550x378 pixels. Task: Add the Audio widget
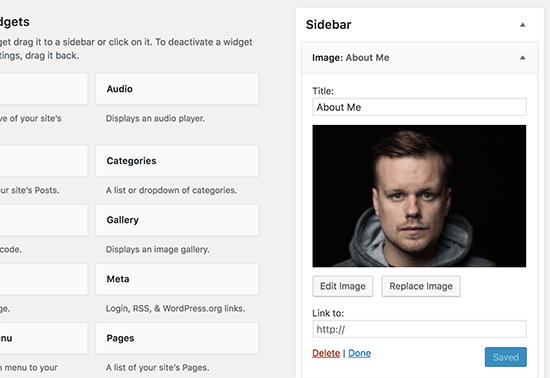pos(177,89)
